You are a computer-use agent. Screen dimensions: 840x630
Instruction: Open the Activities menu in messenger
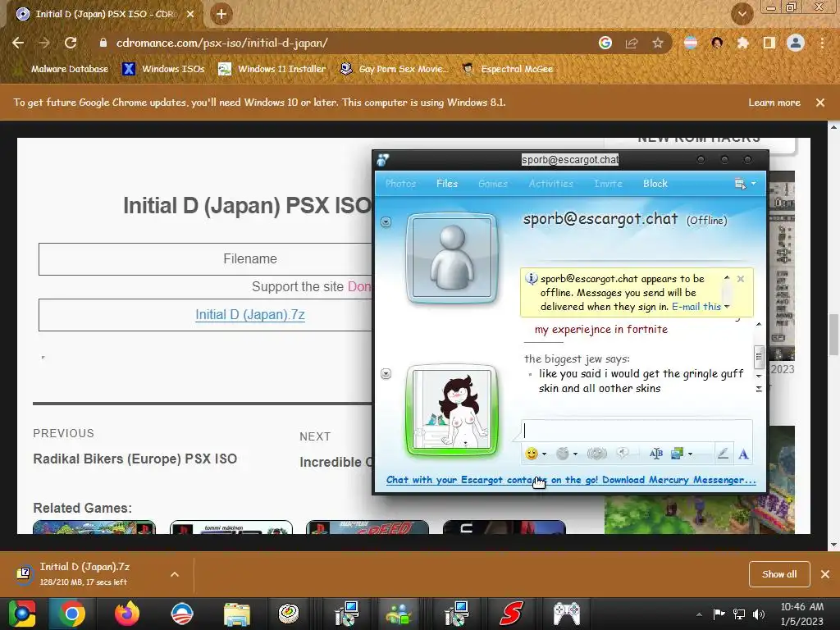coord(550,183)
